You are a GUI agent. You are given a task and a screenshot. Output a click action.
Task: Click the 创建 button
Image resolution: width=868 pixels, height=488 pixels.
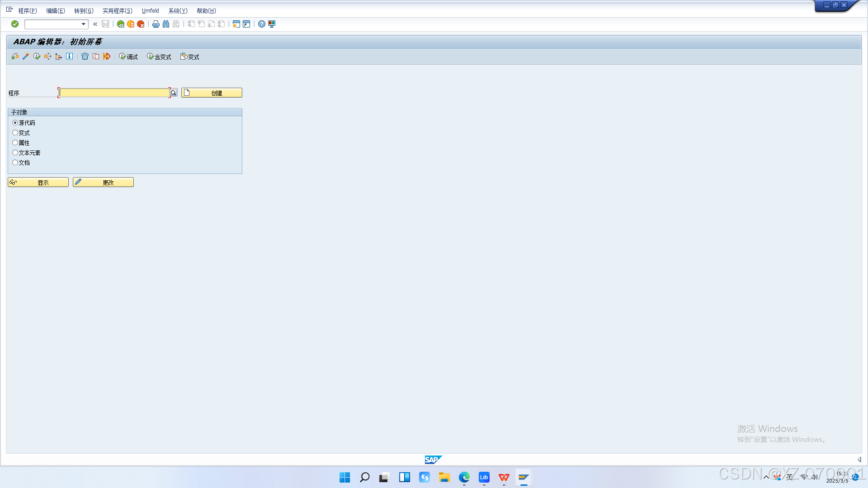coord(212,93)
